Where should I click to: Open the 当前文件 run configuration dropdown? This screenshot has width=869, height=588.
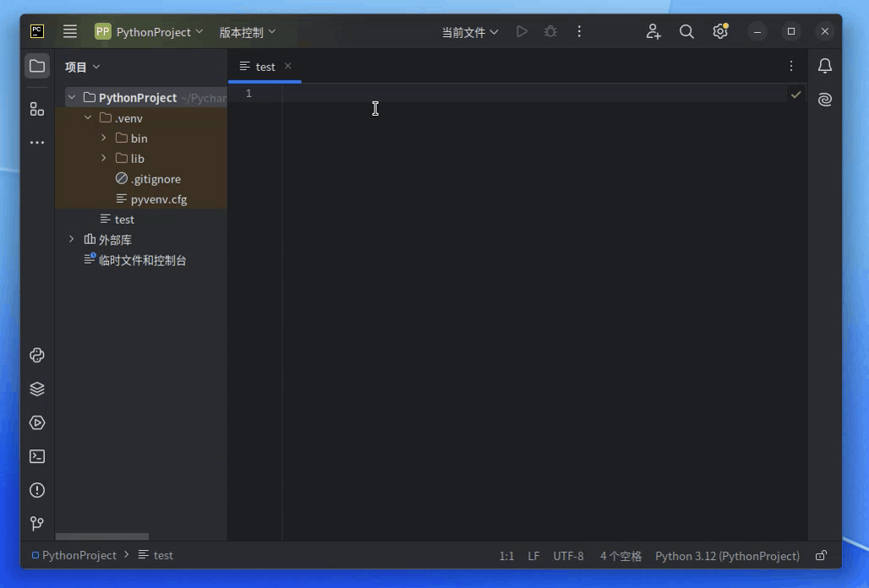(x=470, y=32)
